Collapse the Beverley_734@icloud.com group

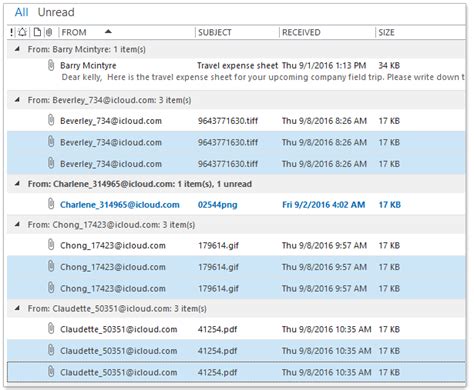pos(17,100)
